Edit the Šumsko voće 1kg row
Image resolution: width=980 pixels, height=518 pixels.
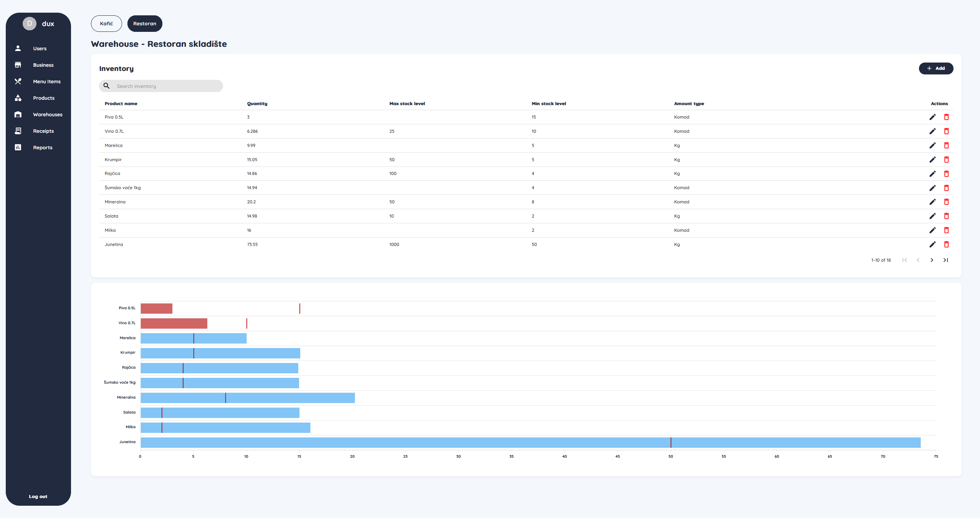[x=932, y=188]
